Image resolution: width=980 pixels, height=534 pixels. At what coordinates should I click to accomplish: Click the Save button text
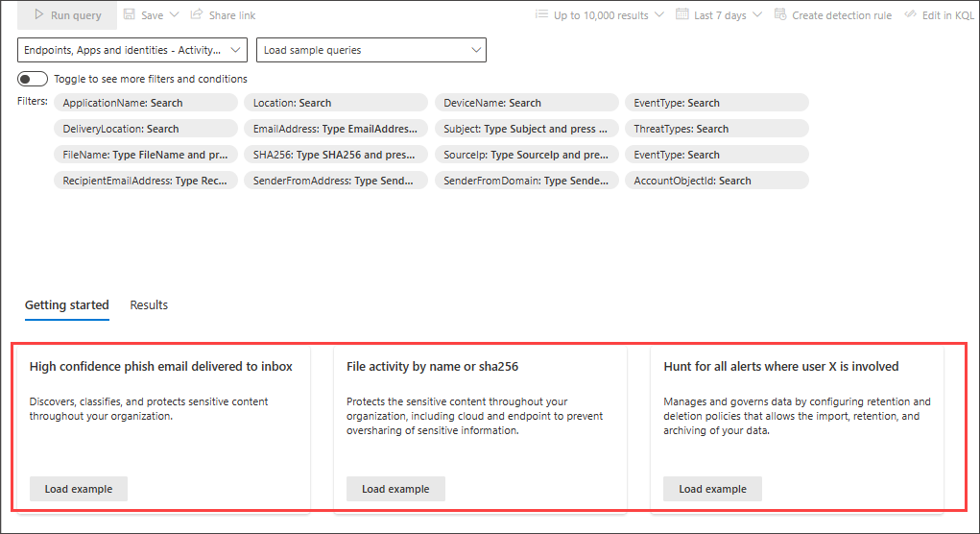(152, 15)
